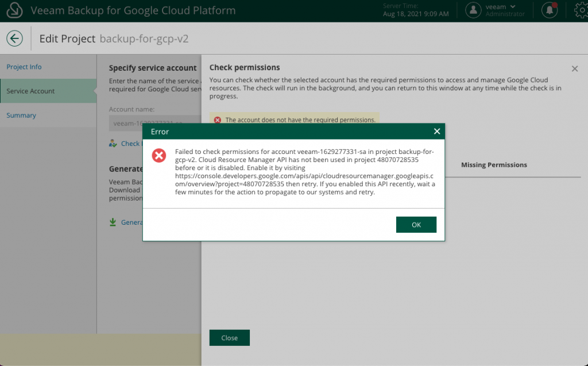Click the Veeam Backup for Google Cloud Platform title

point(133,10)
